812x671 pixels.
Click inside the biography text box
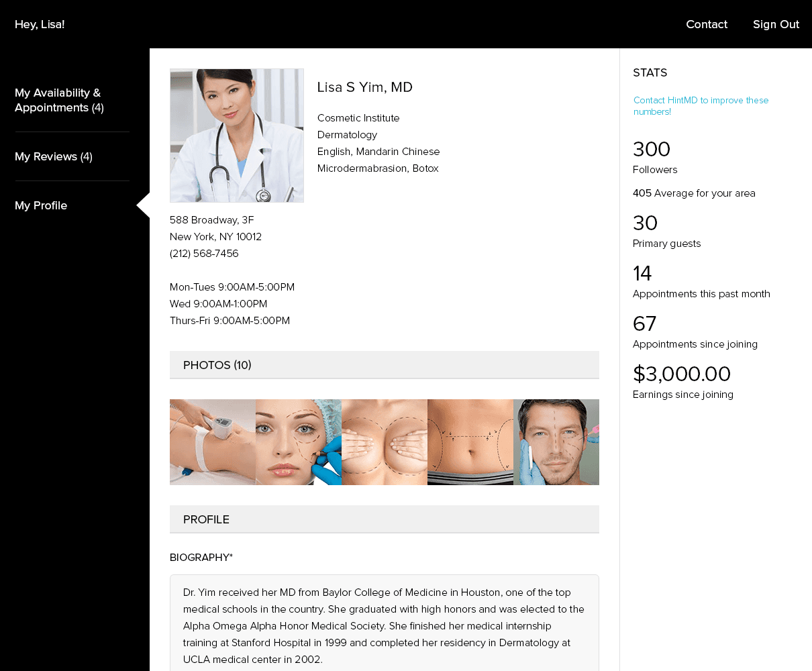(x=384, y=624)
